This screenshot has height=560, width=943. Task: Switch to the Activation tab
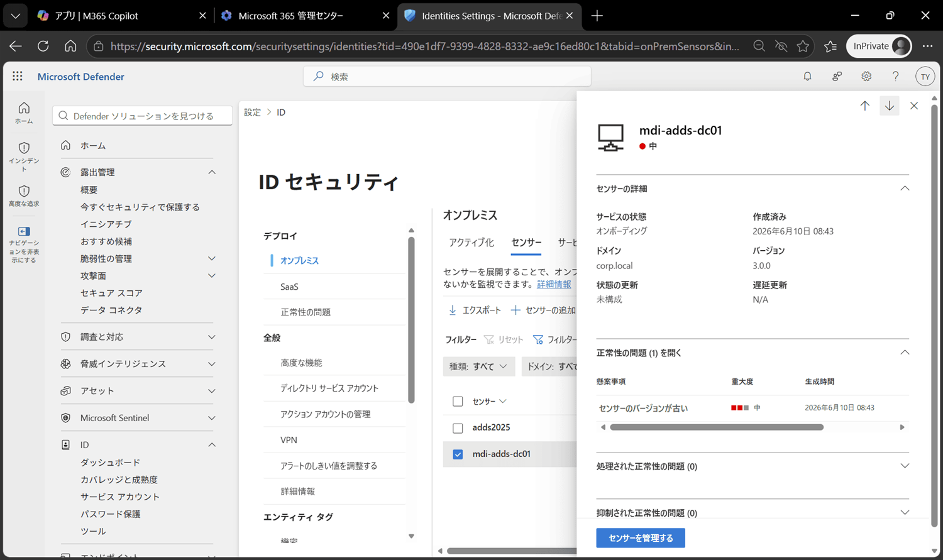click(x=472, y=243)
